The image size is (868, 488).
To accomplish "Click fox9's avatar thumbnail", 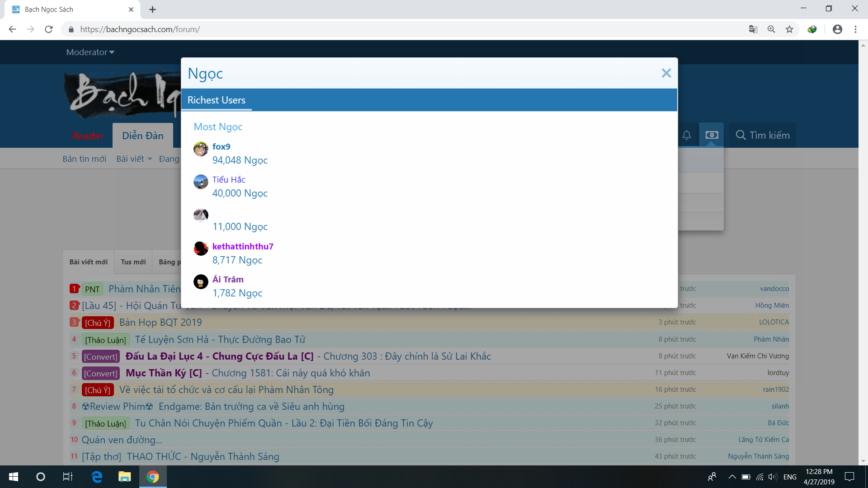I will point(201,149).
